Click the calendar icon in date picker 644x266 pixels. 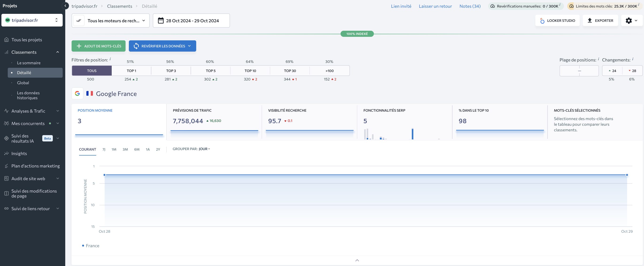(161, 20)
